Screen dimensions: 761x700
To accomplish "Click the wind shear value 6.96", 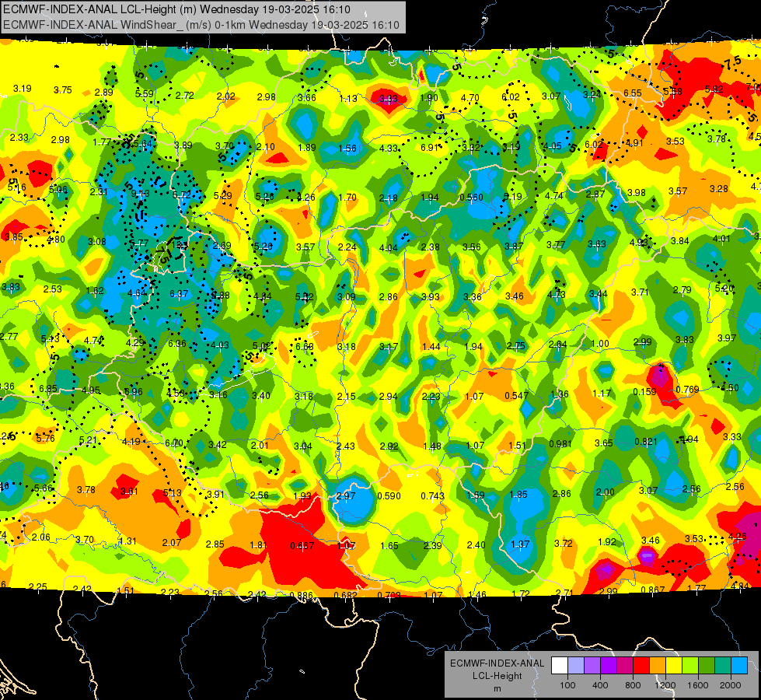I will click(x=134, y=391).
